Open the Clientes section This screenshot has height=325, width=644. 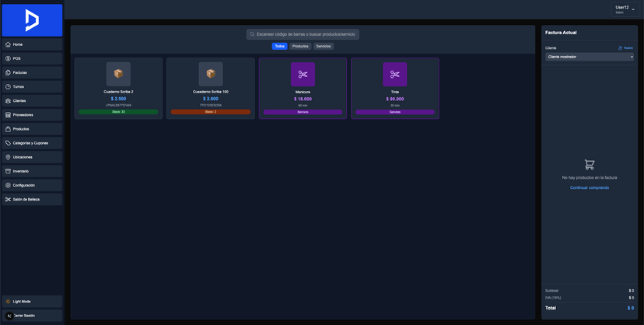coord(32,100)
